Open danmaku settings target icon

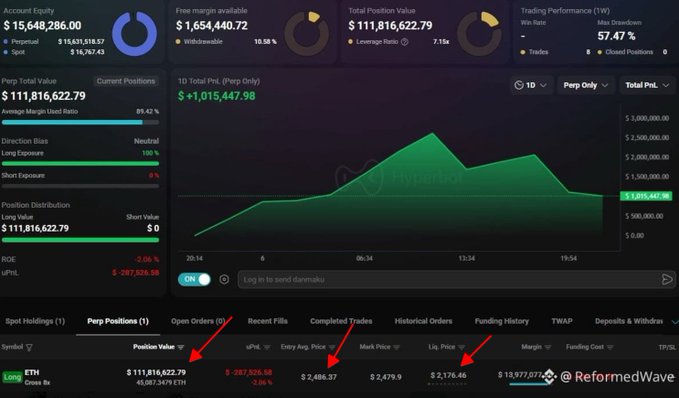pos(224,279)
